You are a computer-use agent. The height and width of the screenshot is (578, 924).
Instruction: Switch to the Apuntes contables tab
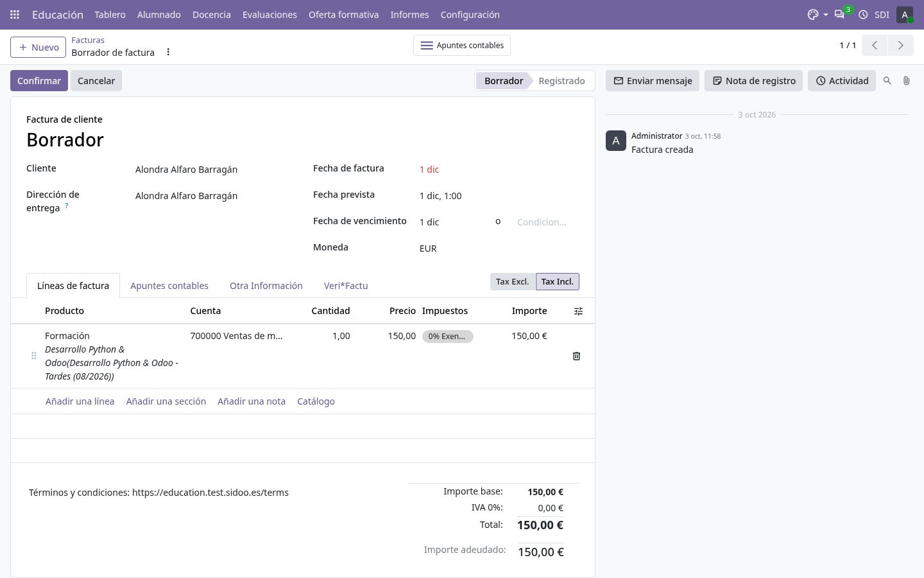[x=169, y=286]
